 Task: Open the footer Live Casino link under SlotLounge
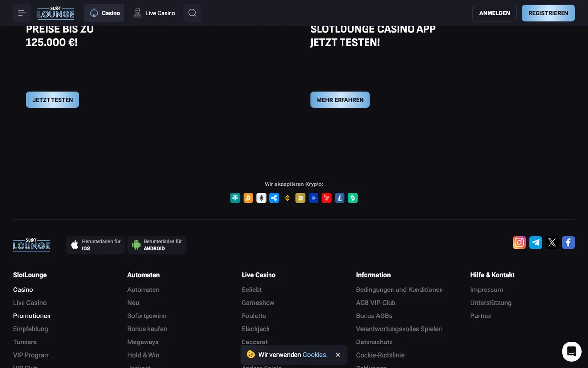pyautogui.click(x=30, y=303)
